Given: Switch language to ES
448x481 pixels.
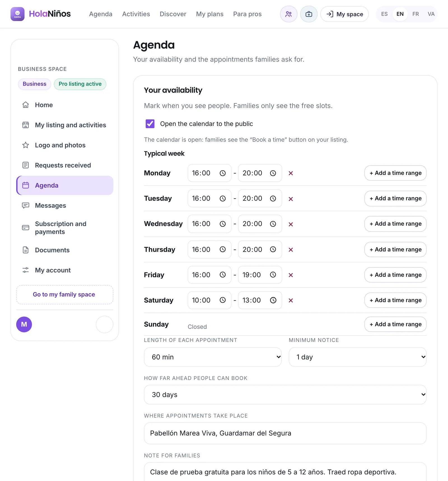Looking at the screenshot, I should tap(384, 14).
